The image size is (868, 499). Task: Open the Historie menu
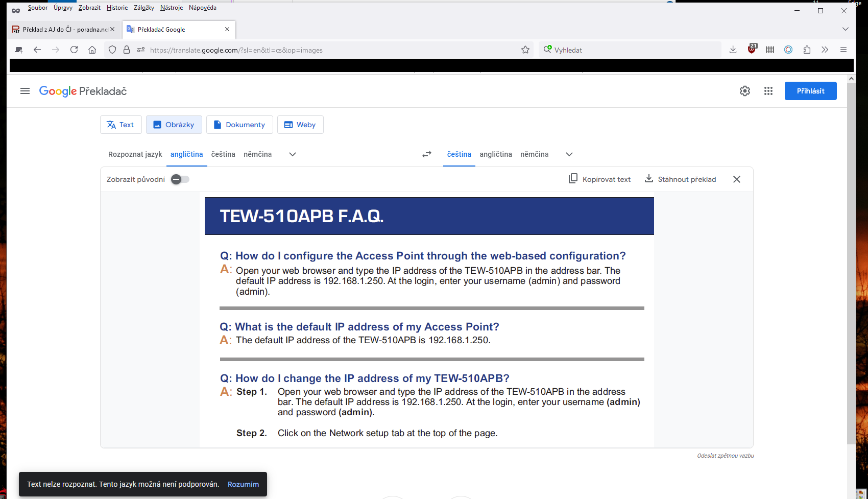click(117, 8)
